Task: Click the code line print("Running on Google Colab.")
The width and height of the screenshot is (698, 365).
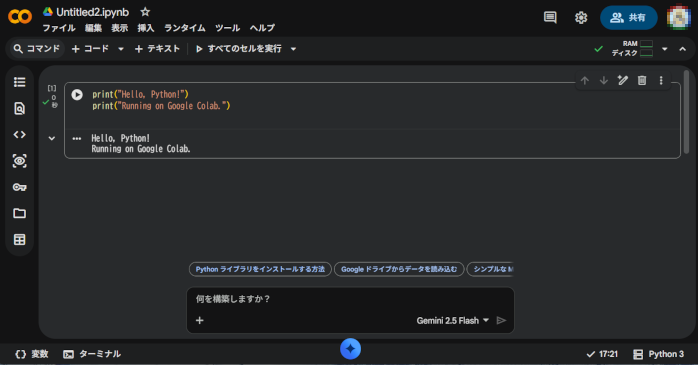Action: pyautogui.click(x=161, y=106)
